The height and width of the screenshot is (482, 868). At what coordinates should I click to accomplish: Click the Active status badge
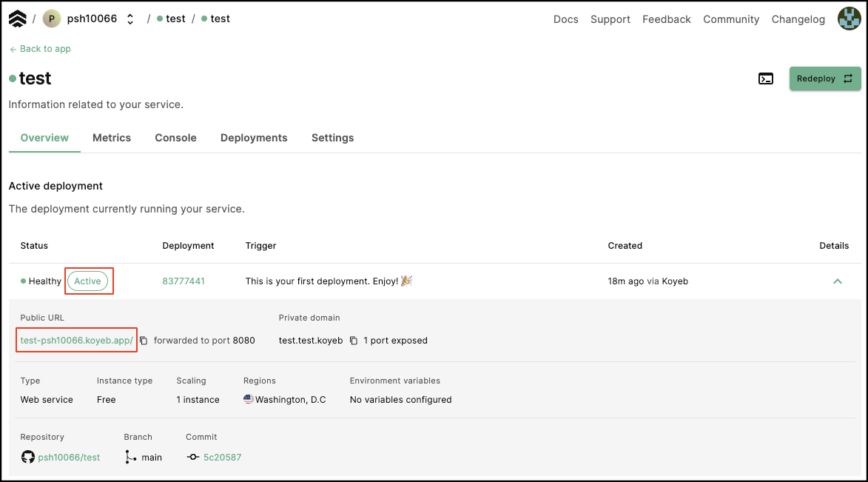click(87, 281)
